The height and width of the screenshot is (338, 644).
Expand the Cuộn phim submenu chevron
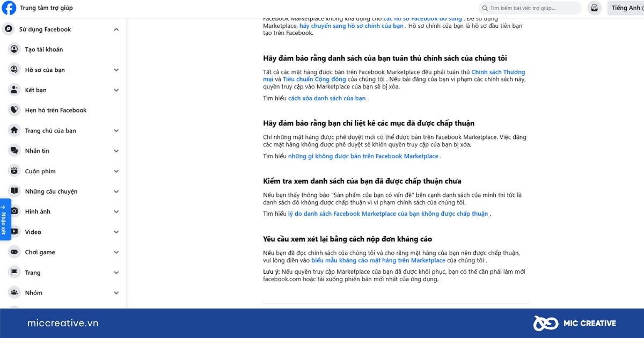pyautogui.click(x=116, y=171)
